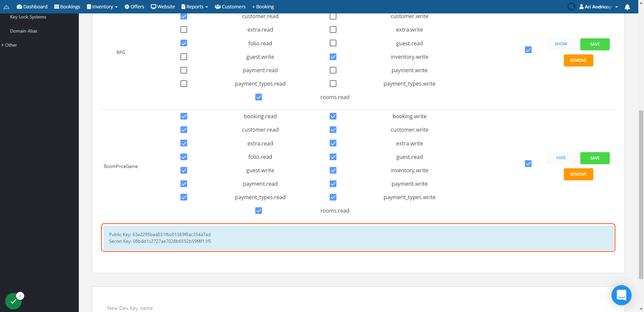The height and width of the screenshot is (312, 644).
Task: Uncheck booking.write for RoomPriceGenie
Action: click(x=333, y=116)
